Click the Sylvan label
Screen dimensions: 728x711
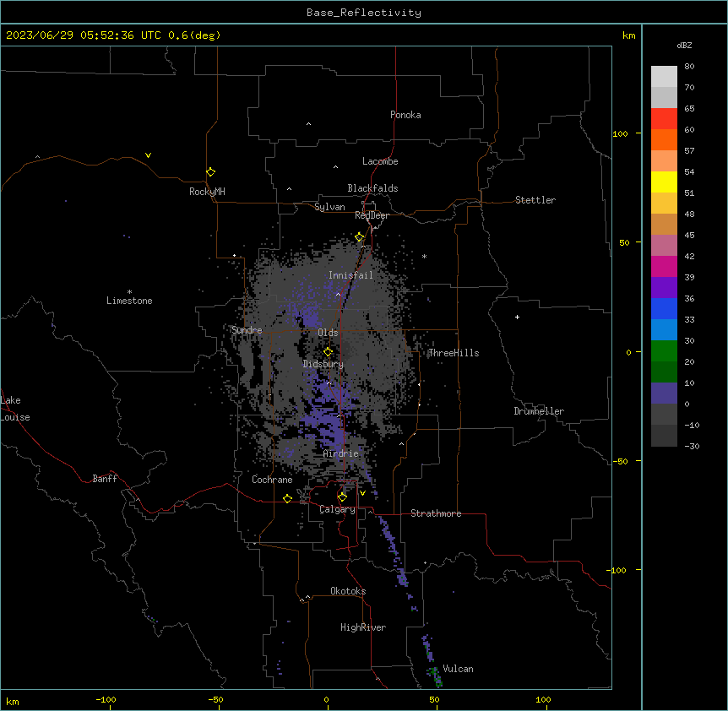point(329,207)
